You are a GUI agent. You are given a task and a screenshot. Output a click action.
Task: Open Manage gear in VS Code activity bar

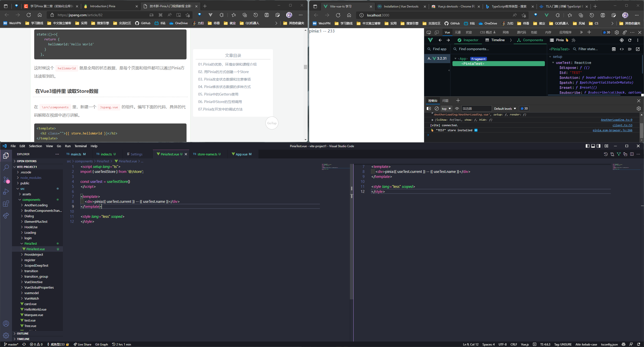6,336
